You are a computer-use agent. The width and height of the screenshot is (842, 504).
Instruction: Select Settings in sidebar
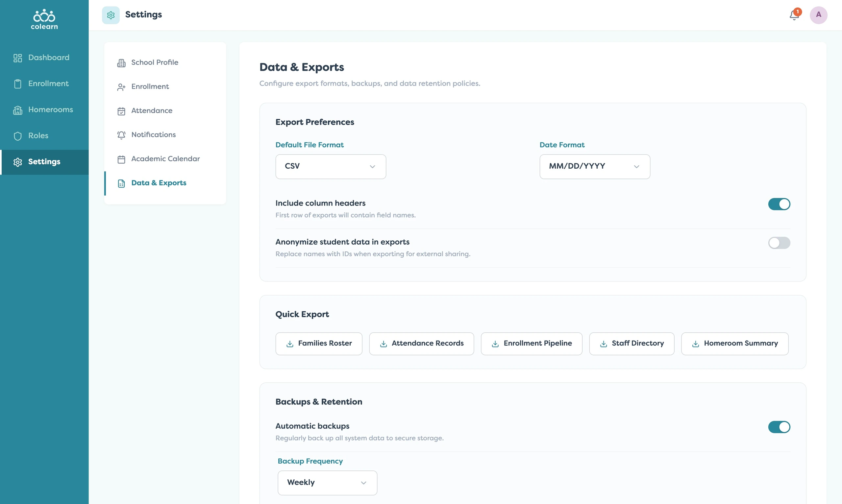point(44,162)
